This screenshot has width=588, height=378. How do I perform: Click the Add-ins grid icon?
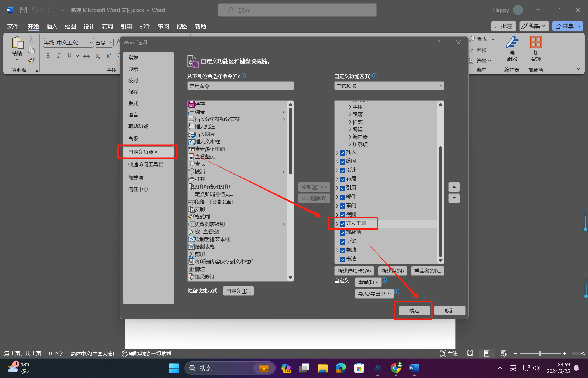click(x=536, y=42)
